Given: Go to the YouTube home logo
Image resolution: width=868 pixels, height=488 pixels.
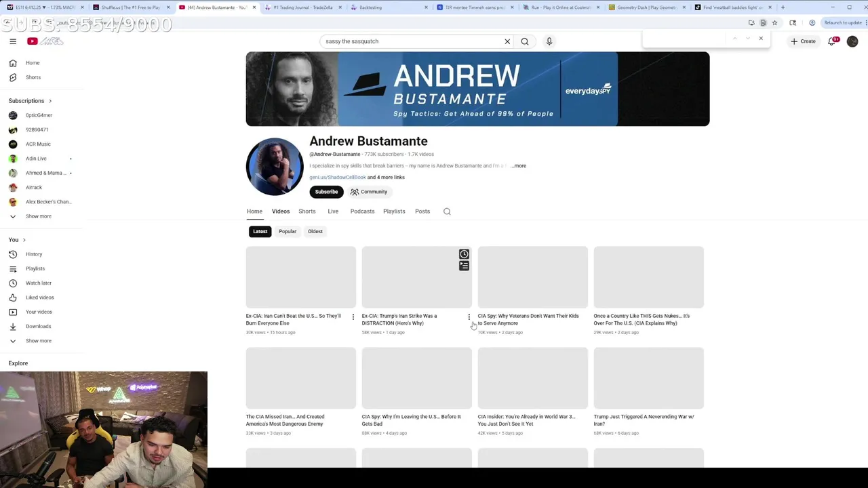Looking at the screenshot, I should 45,41.
